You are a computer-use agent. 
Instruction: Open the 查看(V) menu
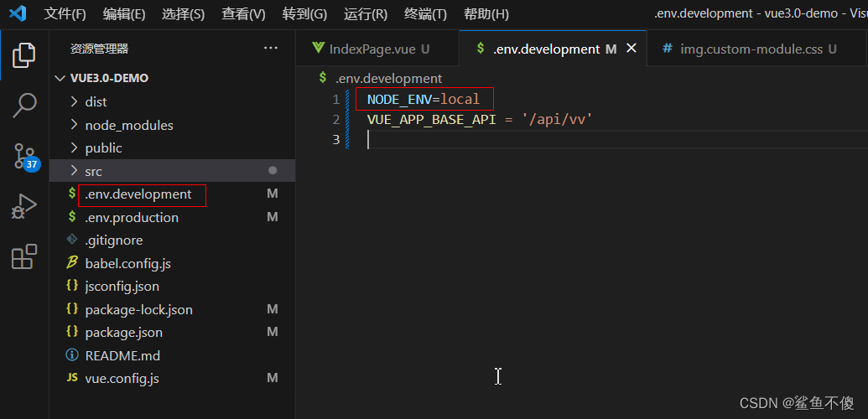tap(243, 14)
